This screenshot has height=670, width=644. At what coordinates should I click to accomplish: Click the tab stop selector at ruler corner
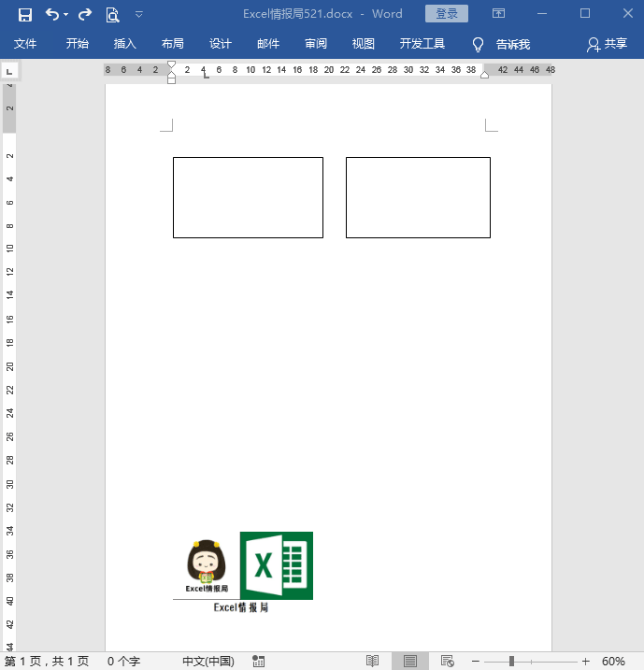click(x=9, y=71)
